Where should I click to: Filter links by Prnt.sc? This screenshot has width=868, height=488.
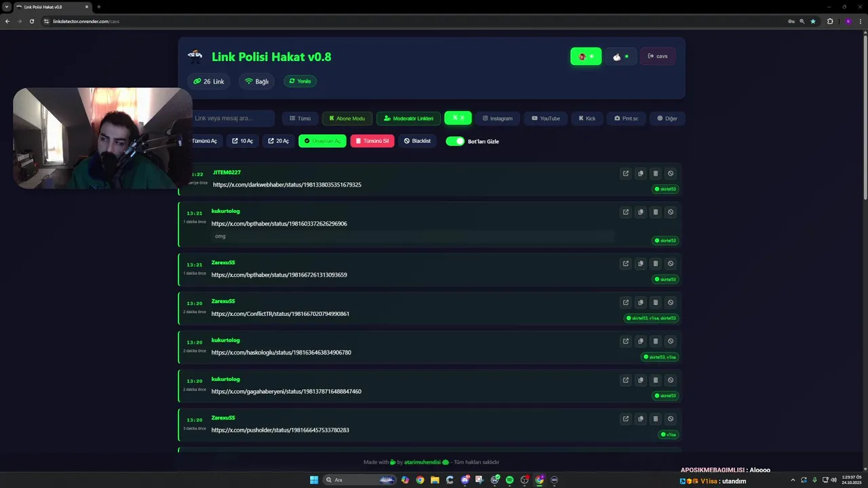tap(626, 118)
